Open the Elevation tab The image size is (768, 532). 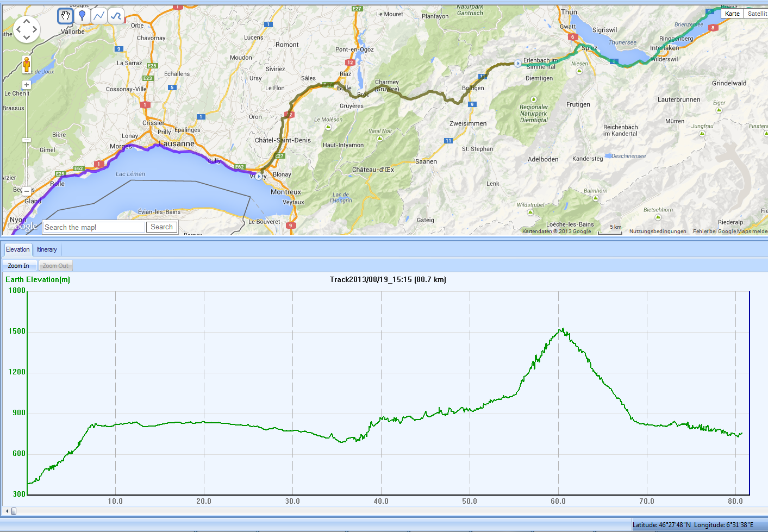tap(18, 249)
